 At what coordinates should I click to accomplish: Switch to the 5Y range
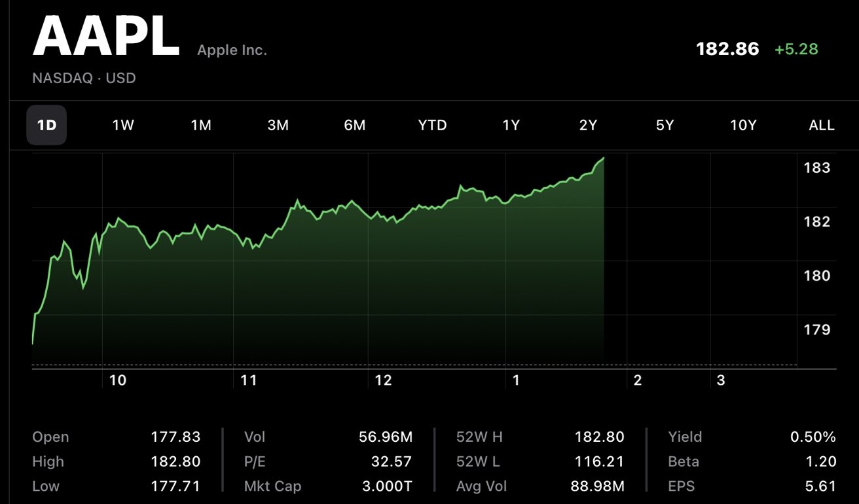click(x=665, y=125)
